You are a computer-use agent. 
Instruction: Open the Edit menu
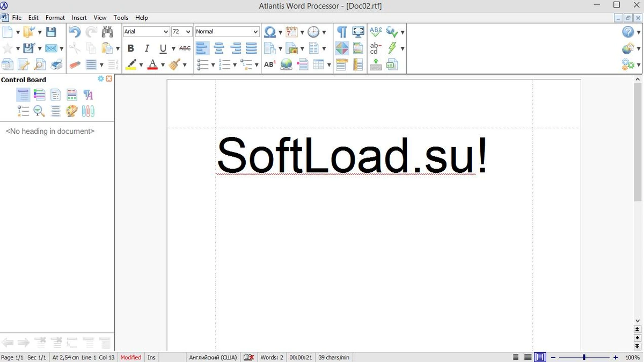tap(33, 18)
